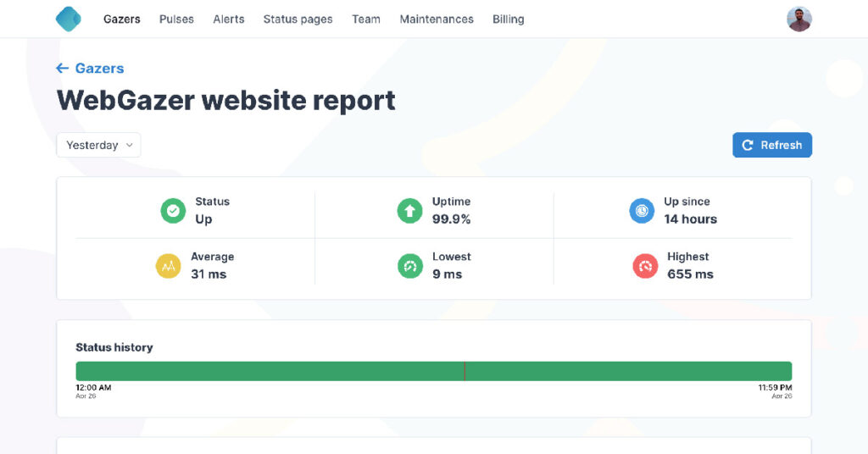Click the blue Up since clock icon

click(642, 211)
